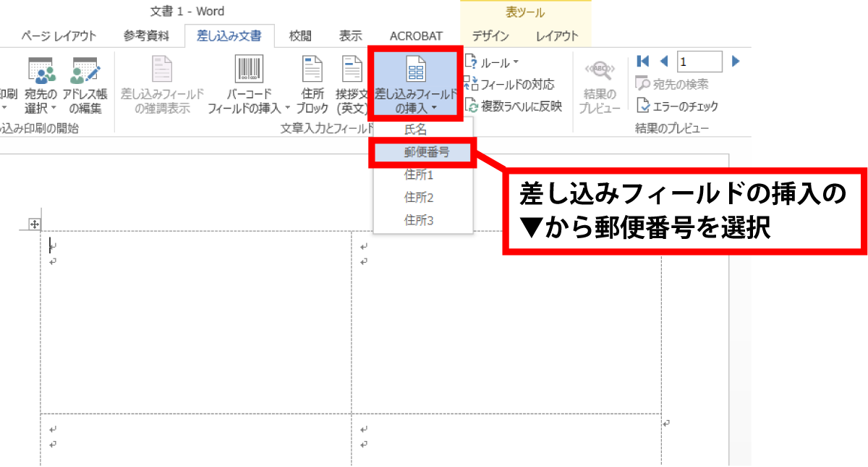
Task: Expand the 宛先の選択 dropdown arrow
Action: pos(54,109)
